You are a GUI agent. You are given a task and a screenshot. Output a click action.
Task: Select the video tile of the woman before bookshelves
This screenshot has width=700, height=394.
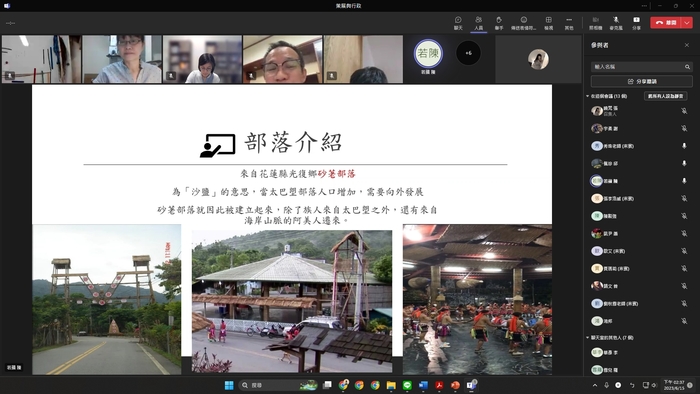click(202, 59)
